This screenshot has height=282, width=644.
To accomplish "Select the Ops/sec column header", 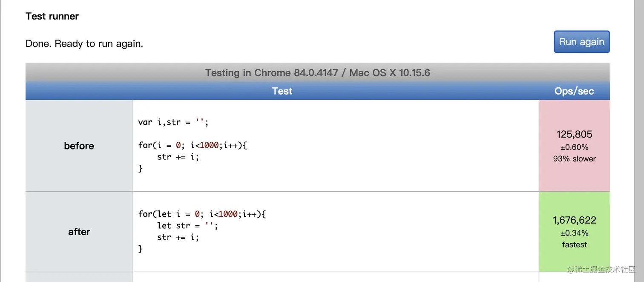I will pyautogui.click(x=574, y=91).
